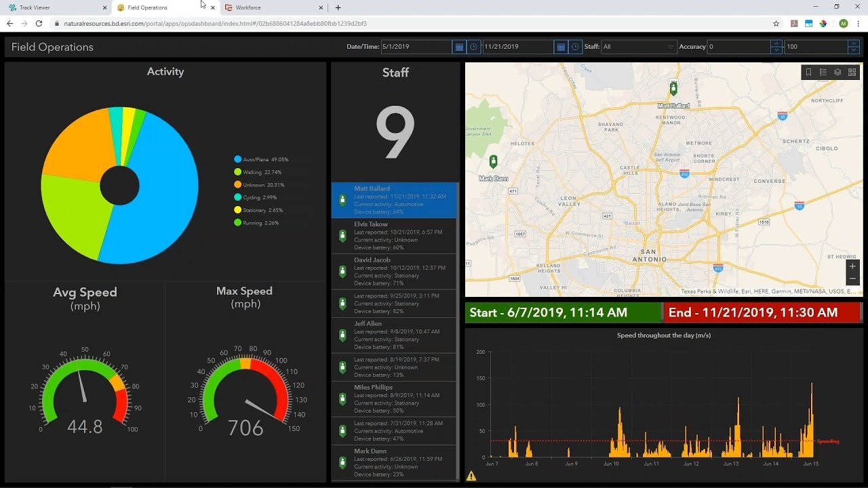Click the red Speeding threshold label

pos(828,441)
